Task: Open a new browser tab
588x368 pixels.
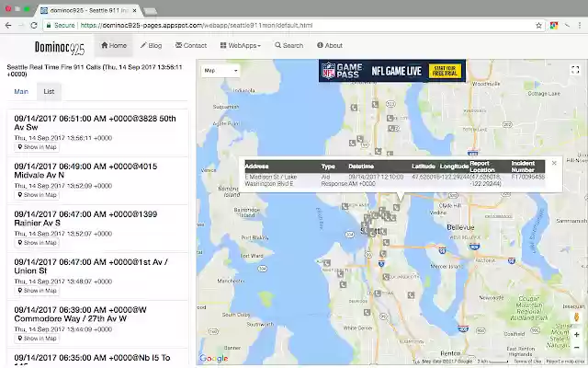Action: 150,11
